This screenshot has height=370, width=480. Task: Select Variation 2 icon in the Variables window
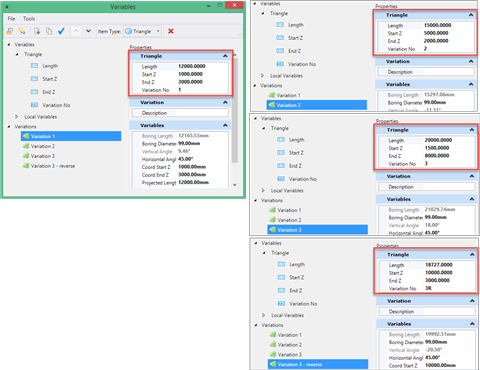tap(26, 146)
